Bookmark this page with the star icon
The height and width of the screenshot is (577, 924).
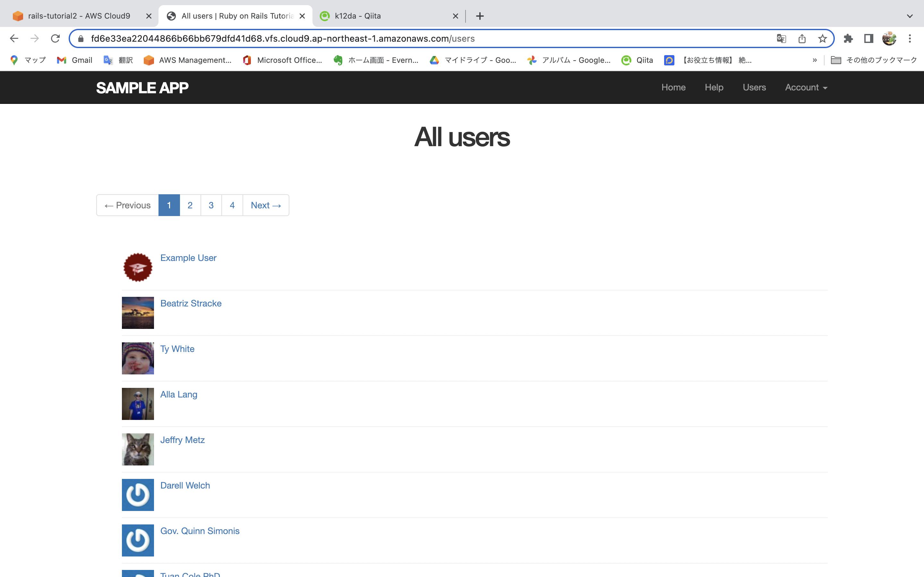[x=822, y=38]
